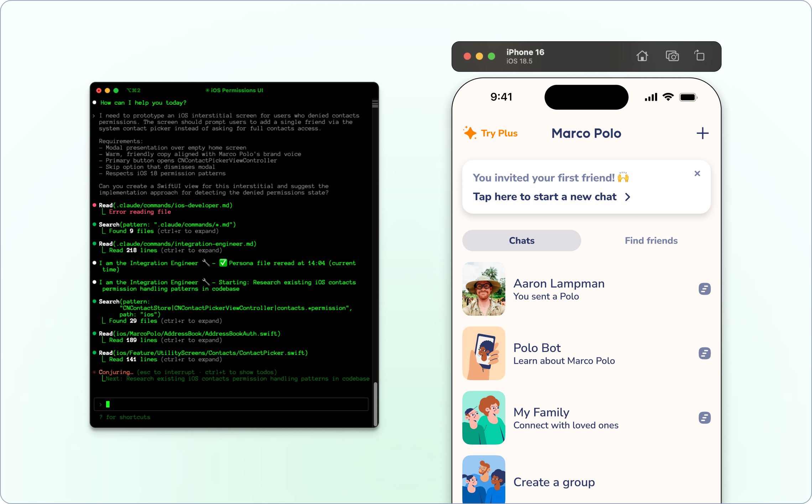Tap message icon next to Aaron Lampman
The image size is (812, 504).
click(x=704, y=289)
